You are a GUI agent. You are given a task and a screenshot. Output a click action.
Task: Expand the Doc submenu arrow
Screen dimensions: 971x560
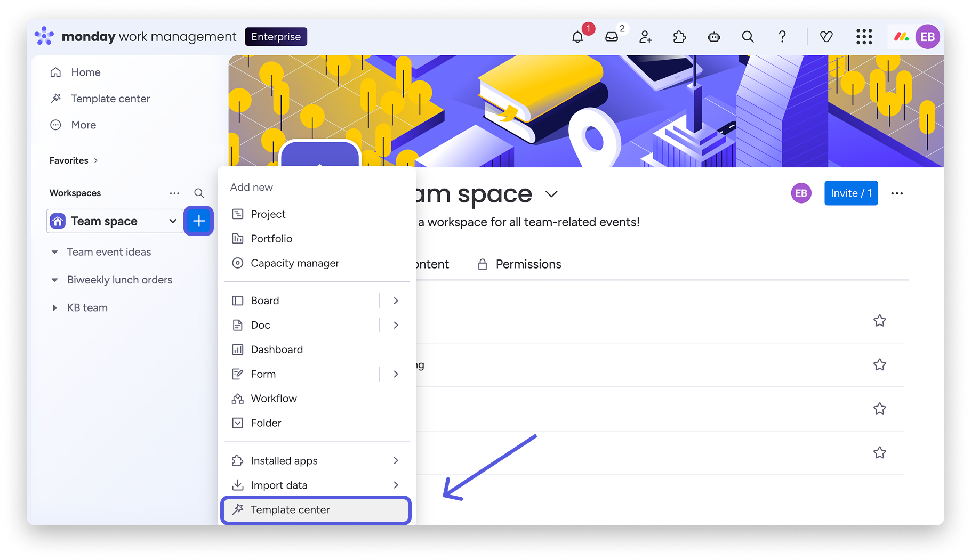pyautogui.click(x=396, y=325)
